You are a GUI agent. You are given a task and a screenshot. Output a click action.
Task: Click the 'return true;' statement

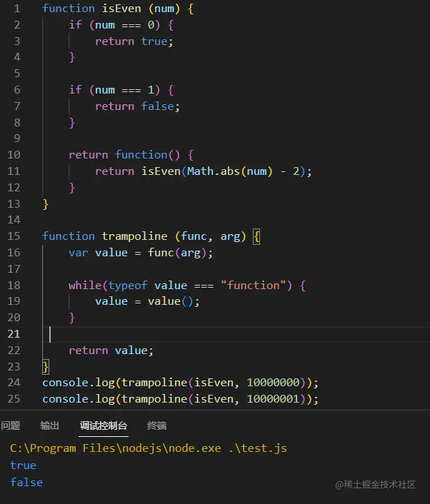click(134, 41)
